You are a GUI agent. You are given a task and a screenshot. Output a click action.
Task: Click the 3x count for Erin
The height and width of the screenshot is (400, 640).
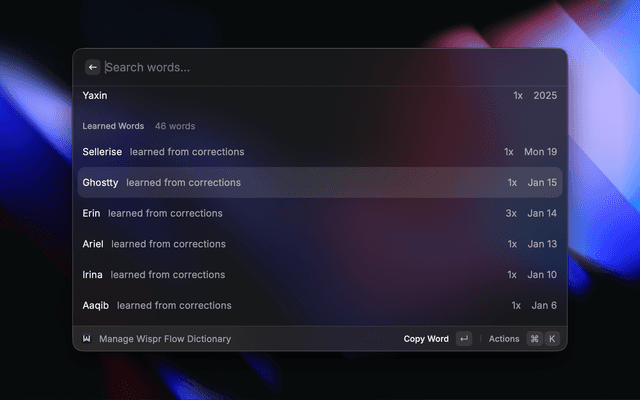[x=511, y=213]
